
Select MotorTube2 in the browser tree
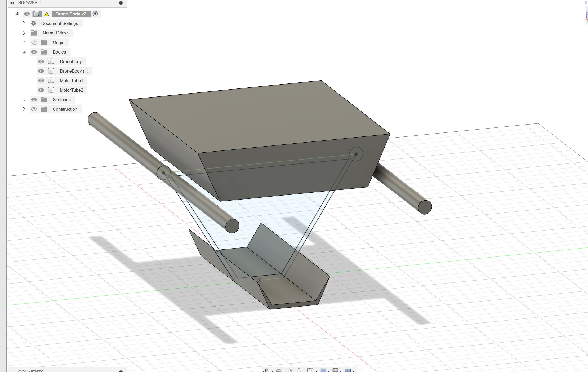click(72, 90)
